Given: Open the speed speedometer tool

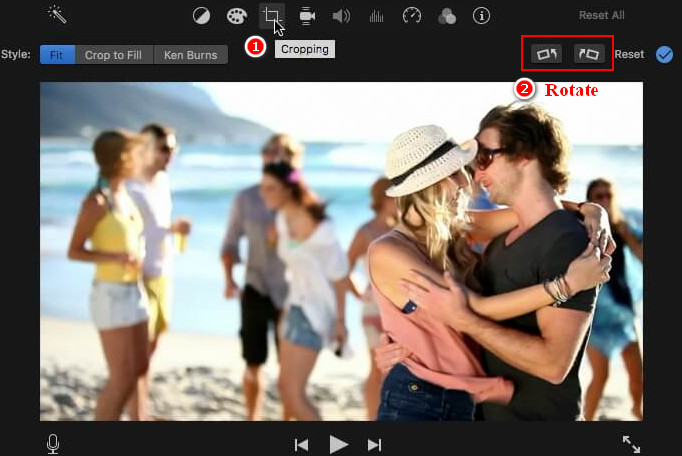Looking at the screenshot, I should (x=411, y=16).
